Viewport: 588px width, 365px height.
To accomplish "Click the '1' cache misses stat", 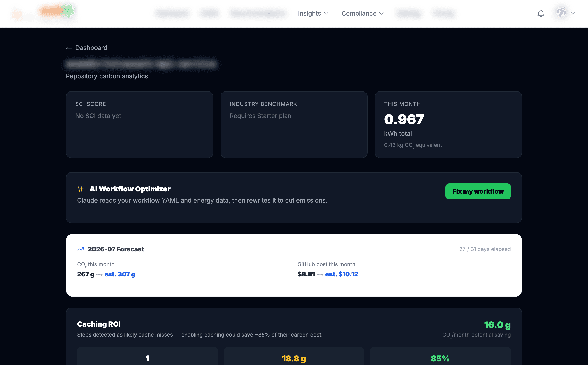I will click(x=148, y=359).
